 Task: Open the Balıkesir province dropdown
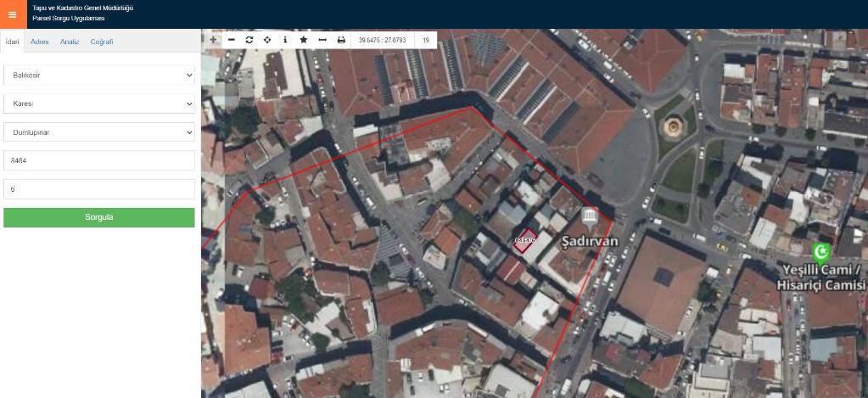click(x=99, y=76)
